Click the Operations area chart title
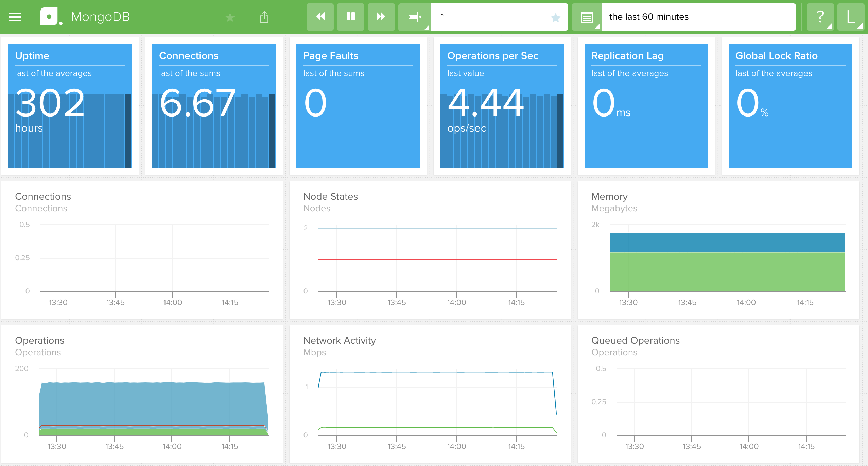This screenshot has height=466, width=868. 40,340
